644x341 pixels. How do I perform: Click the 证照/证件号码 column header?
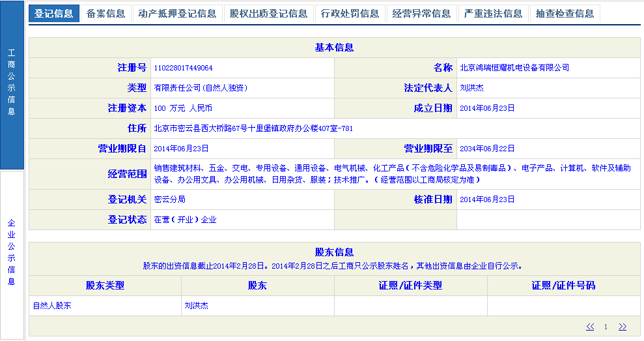(x=563, y=286)
